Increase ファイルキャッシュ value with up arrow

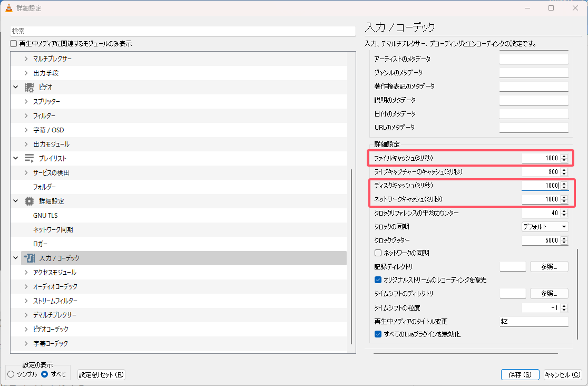pyautogui.click(x=564, y=156)
